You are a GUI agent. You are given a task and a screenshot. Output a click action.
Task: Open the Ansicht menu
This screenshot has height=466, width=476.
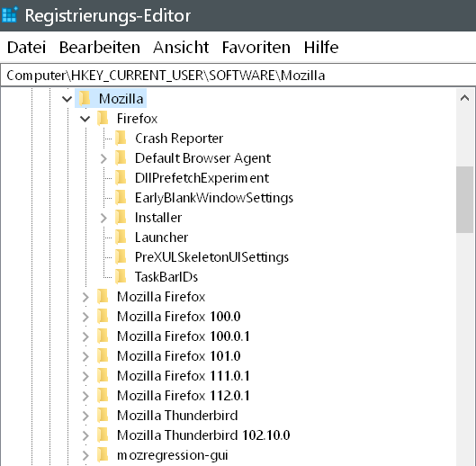181,48
